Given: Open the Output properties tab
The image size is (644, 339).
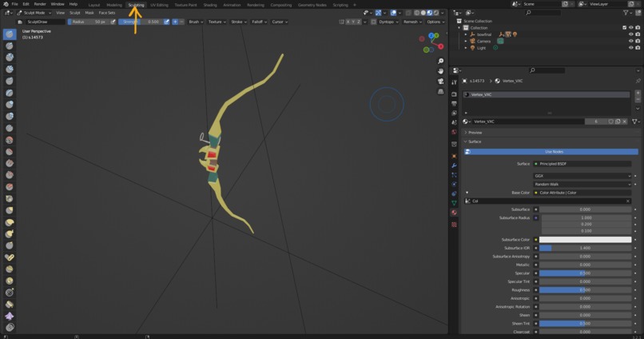Looking at the screenshot, I should point(454,104).
